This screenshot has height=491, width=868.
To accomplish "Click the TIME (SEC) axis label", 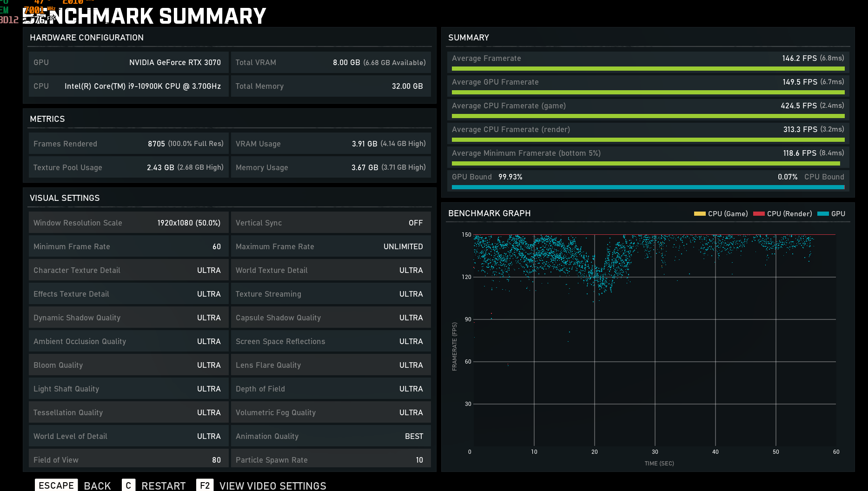I will tap(659, 464).
